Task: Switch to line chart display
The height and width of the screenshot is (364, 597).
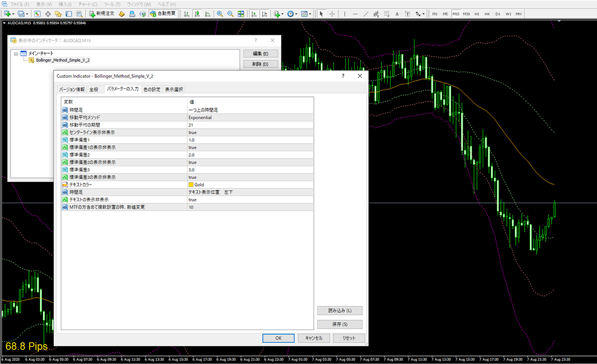Action: tap(207, 13)
